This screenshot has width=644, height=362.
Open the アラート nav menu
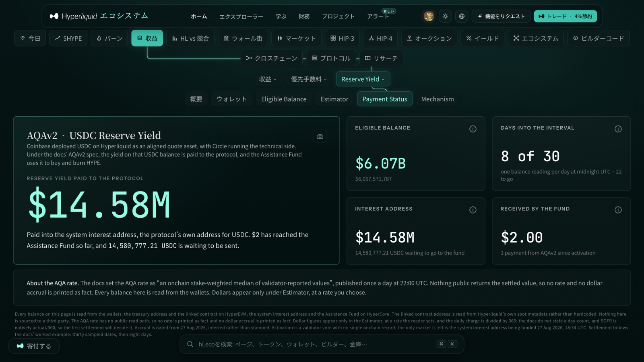coord(378,16)
